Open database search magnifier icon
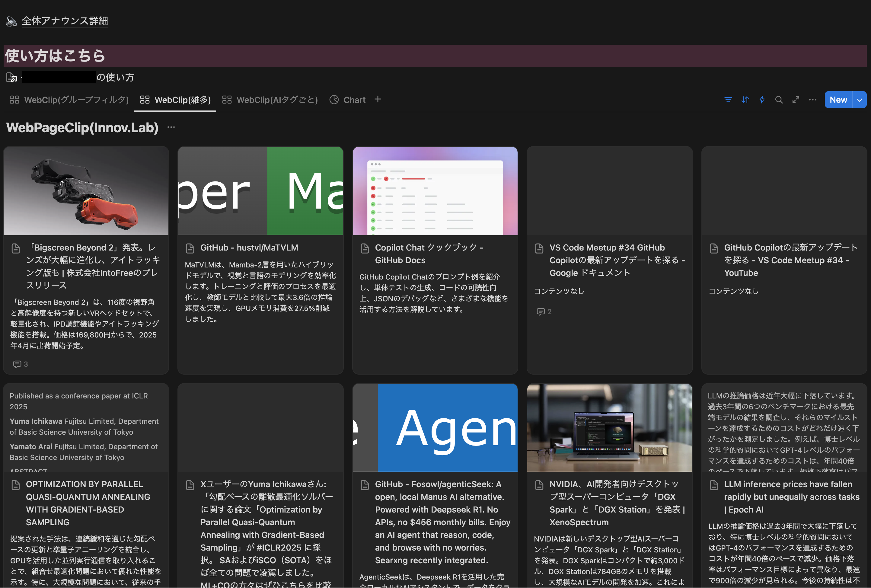The height and width of the screenshot is (588, 871). click(x=779, y=100)
